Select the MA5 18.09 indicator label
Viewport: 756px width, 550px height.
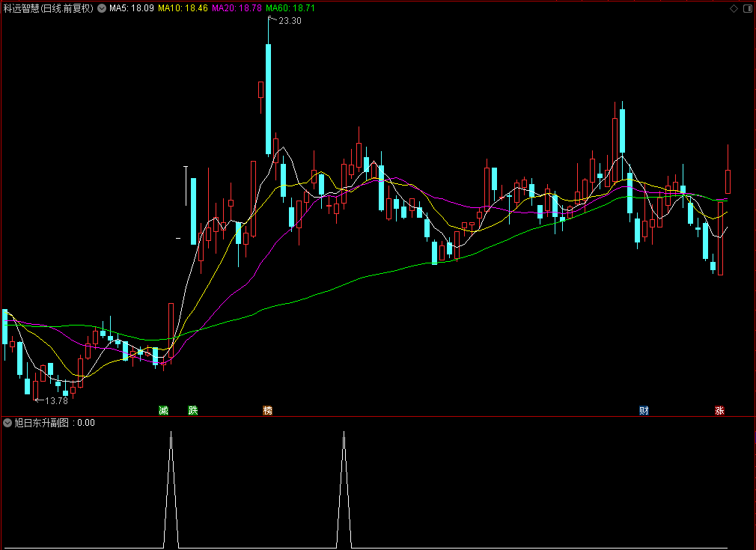point(132,8)
